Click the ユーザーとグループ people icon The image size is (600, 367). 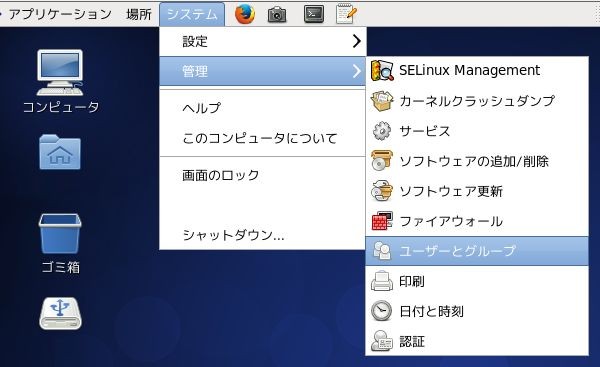382,251
